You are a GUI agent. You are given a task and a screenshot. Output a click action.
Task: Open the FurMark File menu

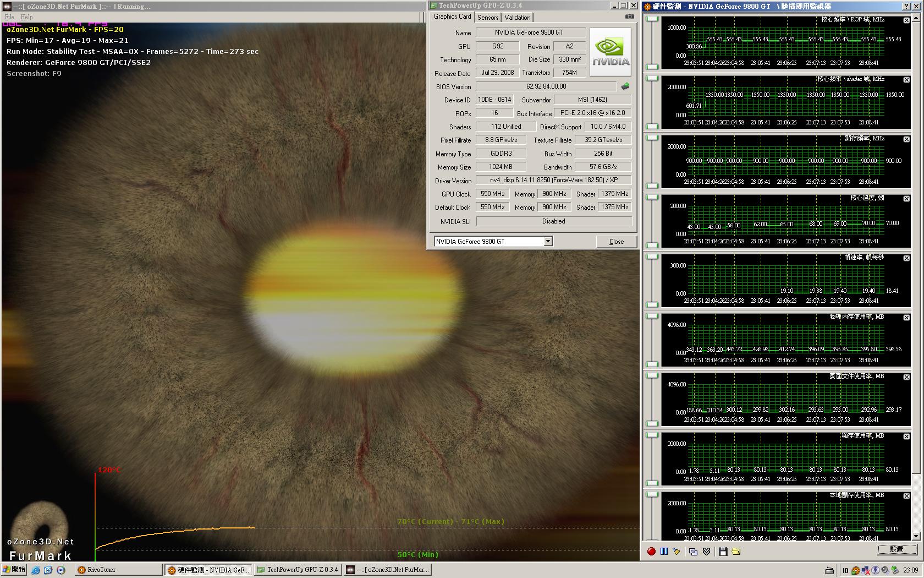pos(9,17)
